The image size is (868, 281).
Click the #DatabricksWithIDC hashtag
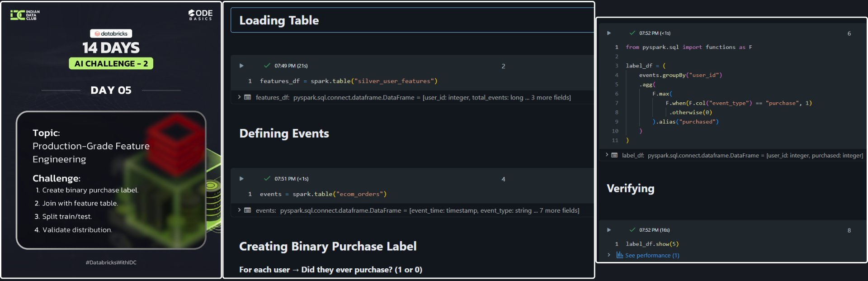111,262
